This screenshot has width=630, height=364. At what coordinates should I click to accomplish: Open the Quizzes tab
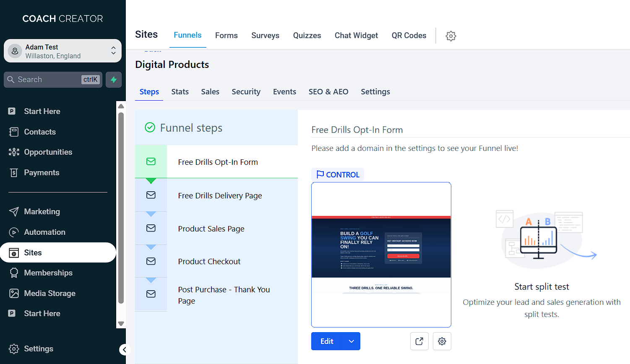(307, 36)
